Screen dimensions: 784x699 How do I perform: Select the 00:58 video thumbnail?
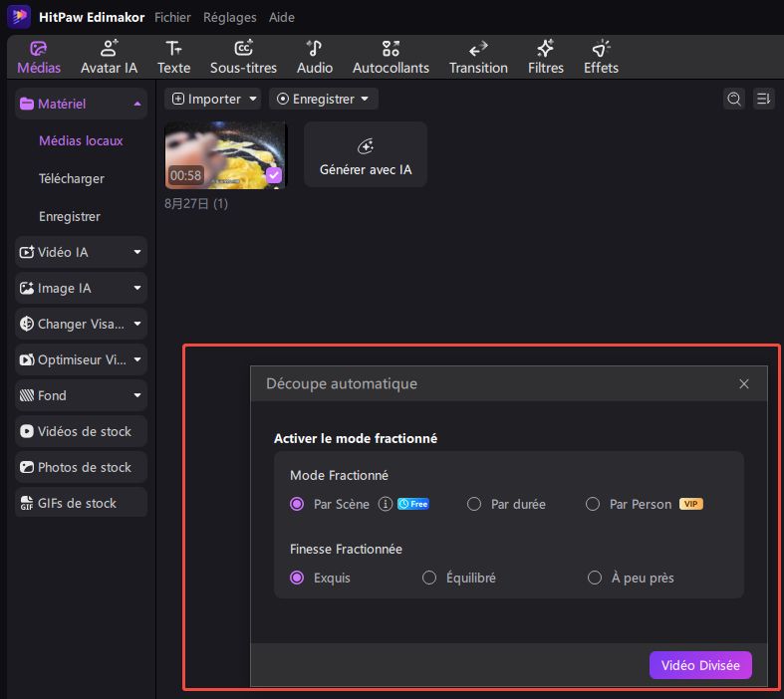(x=225, y=155)
